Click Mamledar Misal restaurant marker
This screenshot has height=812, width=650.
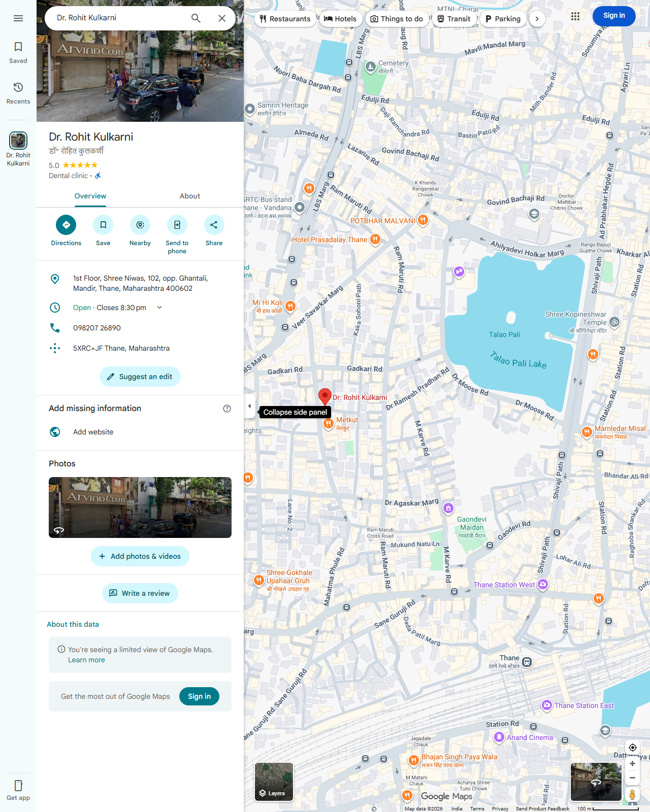pyautogui.click(x=587, y=432)
